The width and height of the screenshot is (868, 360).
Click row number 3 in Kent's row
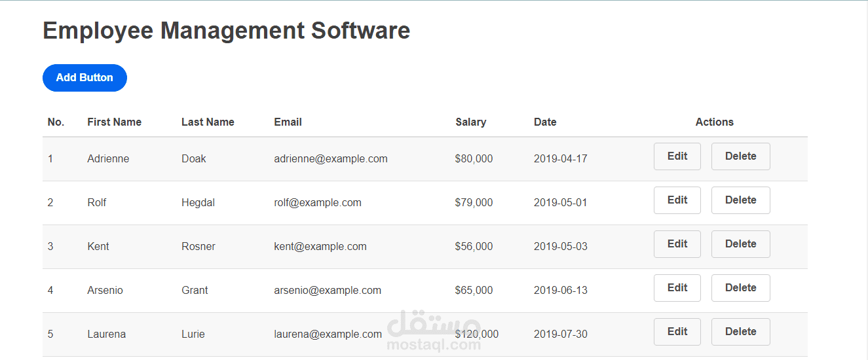click(50, 246)
